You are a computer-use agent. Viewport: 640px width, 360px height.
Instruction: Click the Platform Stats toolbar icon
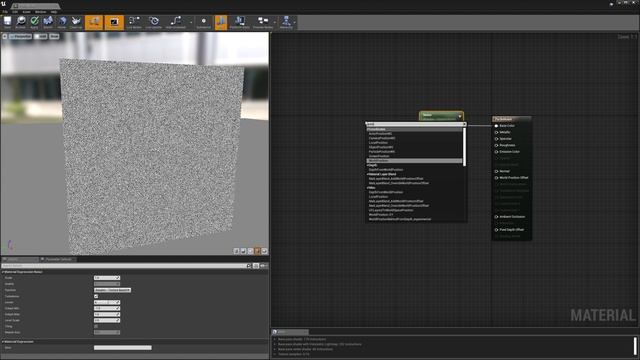240,22
